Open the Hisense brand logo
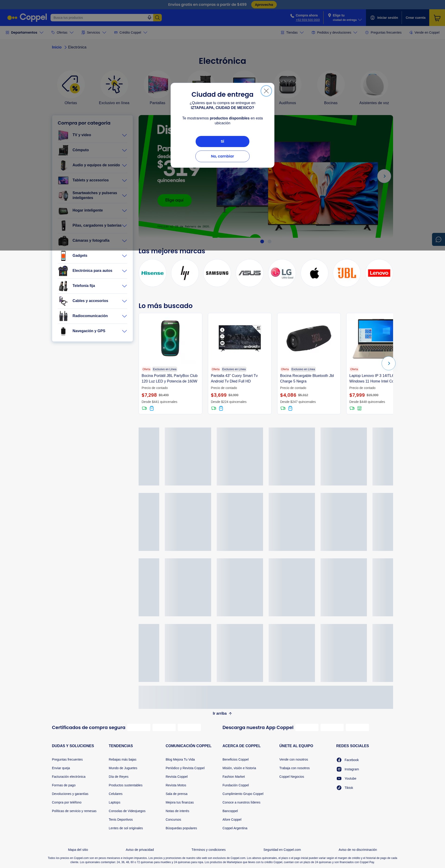 pos(153,273)
